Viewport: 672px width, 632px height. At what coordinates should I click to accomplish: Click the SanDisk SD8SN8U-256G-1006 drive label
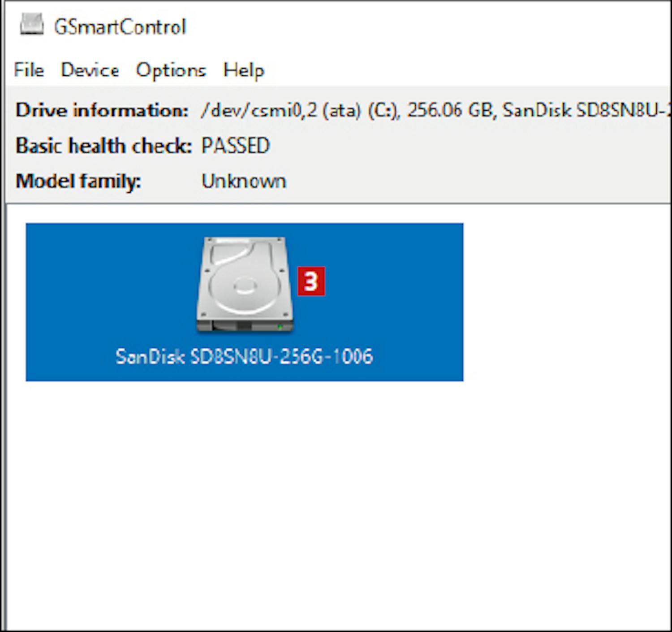pos(244,356)
